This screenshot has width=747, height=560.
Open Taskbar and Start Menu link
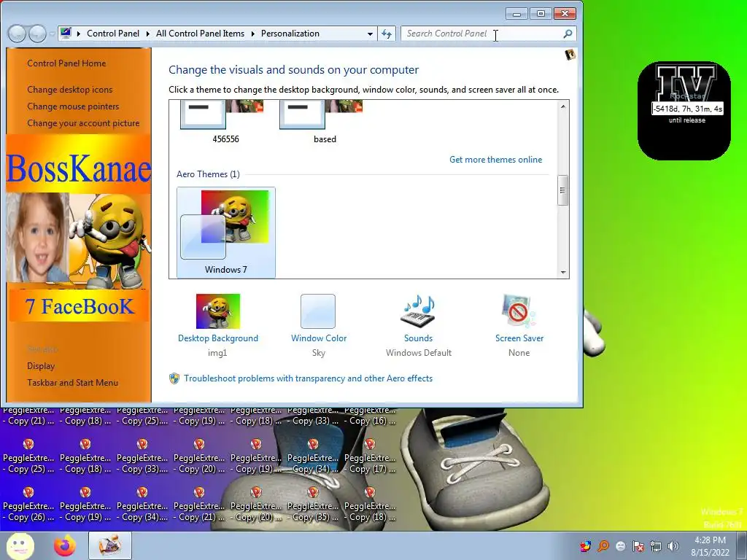click(x=72, y=382)
